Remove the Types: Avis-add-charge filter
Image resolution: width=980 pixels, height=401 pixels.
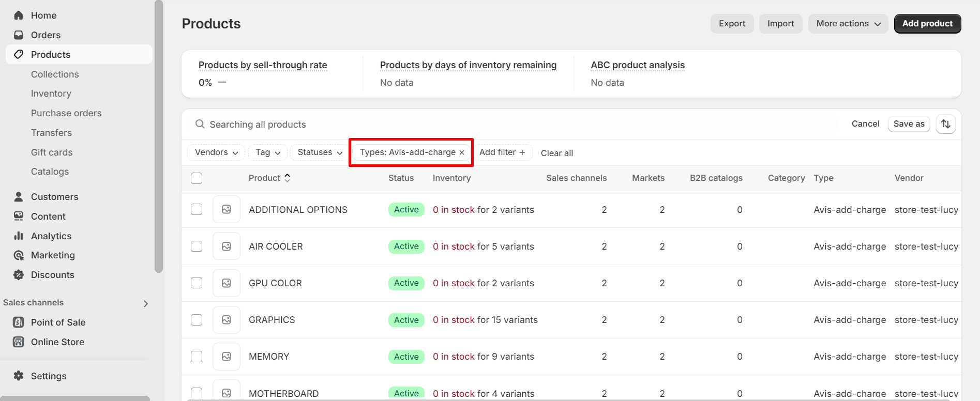(x=462, y=152)
